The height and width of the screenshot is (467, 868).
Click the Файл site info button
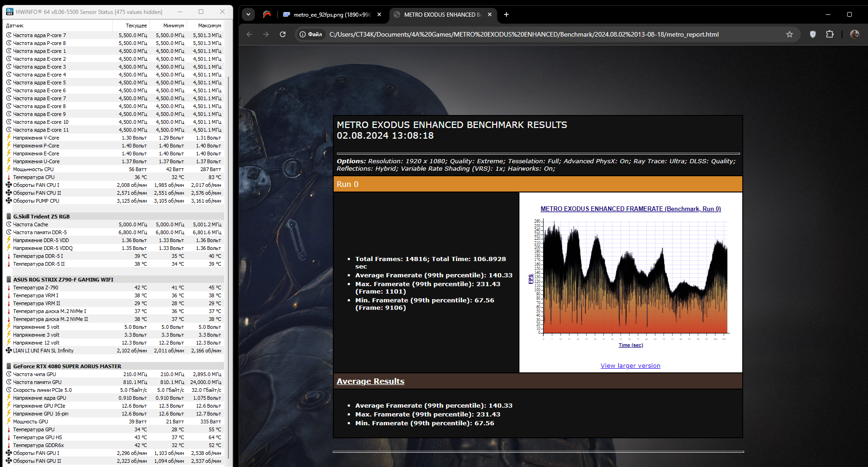[x=311, y=34]
